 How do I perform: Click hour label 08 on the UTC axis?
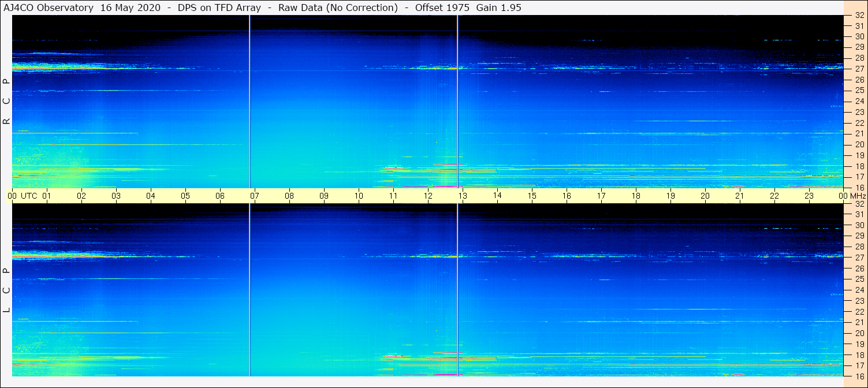(289, 196)
